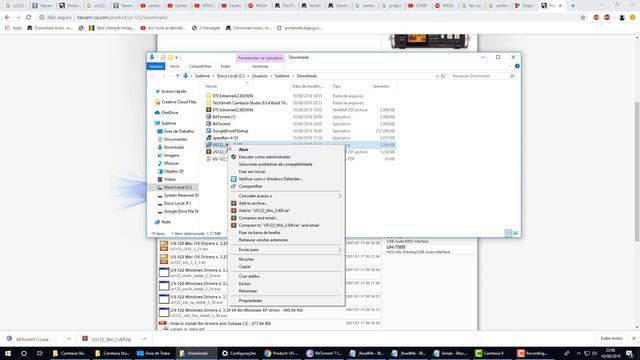Expand Enviar para submenu
The height and width of the screenshot is (360, 640).
(286, 250)
